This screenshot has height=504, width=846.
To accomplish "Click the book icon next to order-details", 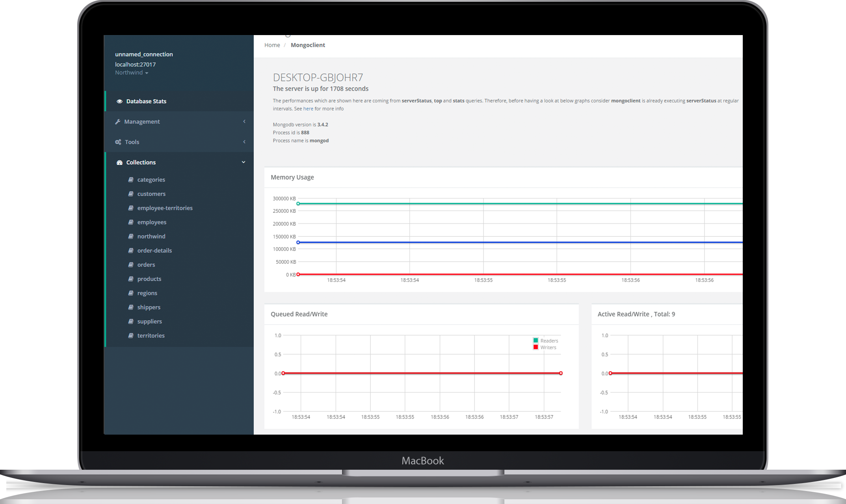I will point(131,250).
